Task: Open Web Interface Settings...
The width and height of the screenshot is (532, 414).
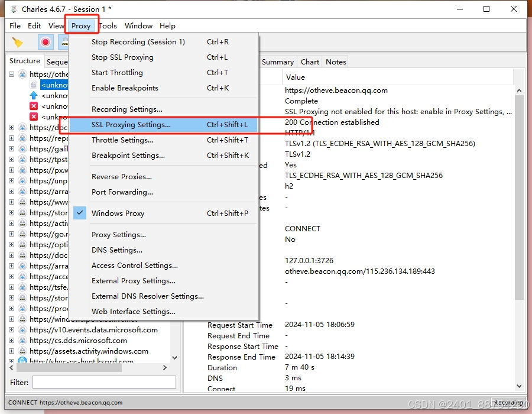Action: point(163,312)
